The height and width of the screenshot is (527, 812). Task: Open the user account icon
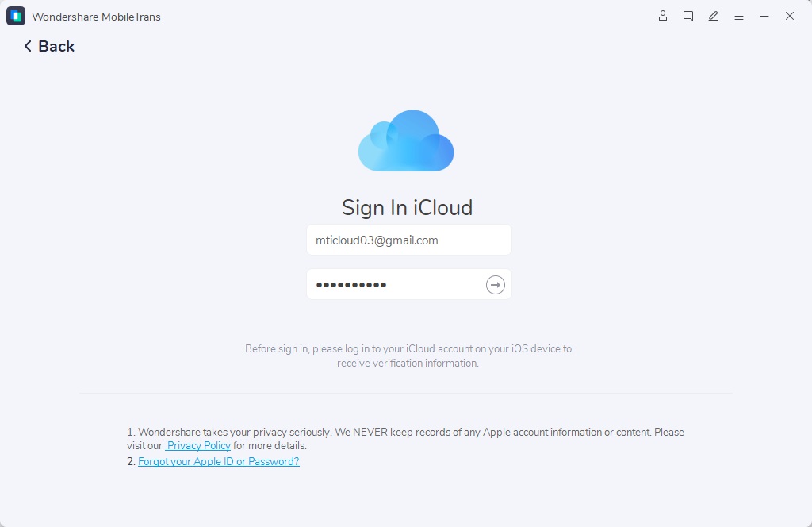662,16
